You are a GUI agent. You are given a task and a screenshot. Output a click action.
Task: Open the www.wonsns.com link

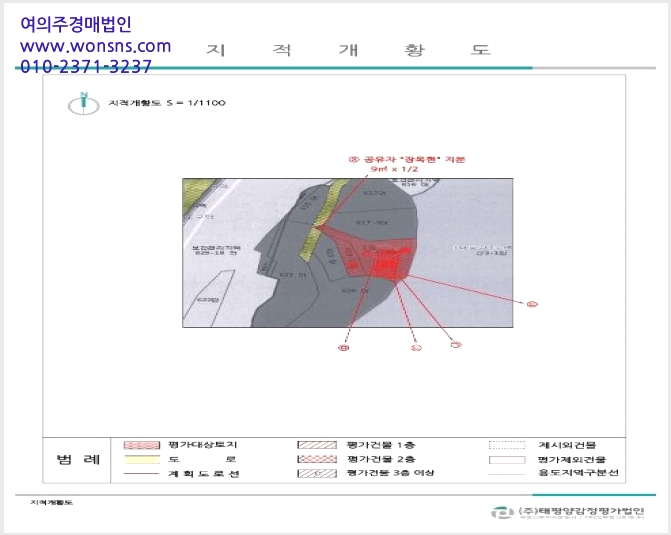[95, 46]
